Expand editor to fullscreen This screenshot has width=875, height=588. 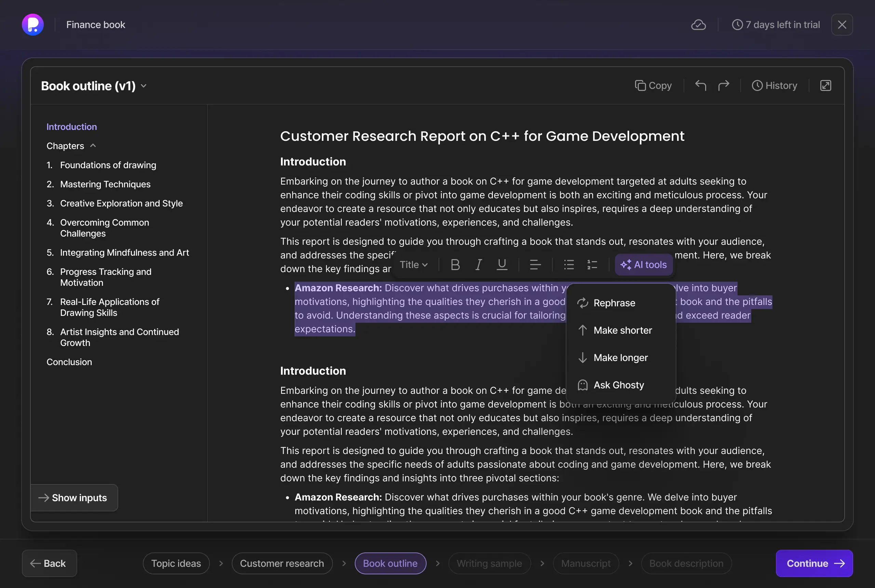(x=825, y=85)
